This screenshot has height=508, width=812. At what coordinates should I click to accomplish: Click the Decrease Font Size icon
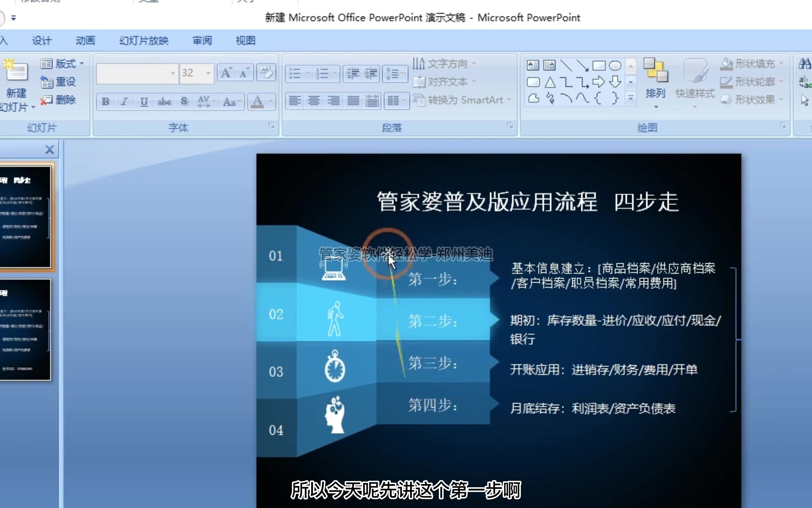pos(244,73)
